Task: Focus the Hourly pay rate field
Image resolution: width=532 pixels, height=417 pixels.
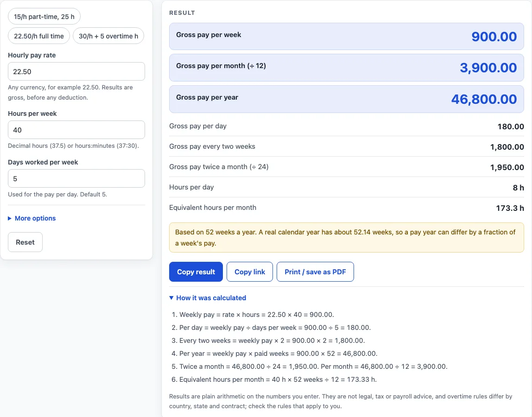Action: pyautogui.click(x=76, y=71)
